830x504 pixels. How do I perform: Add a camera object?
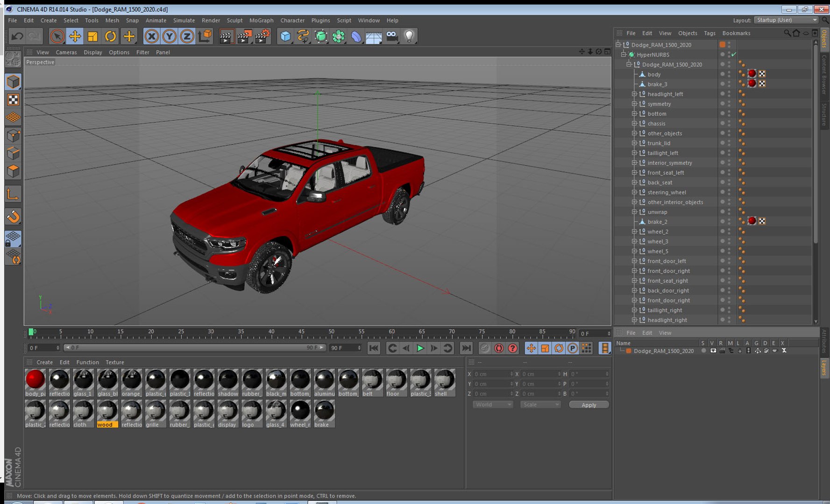point(391,36)
